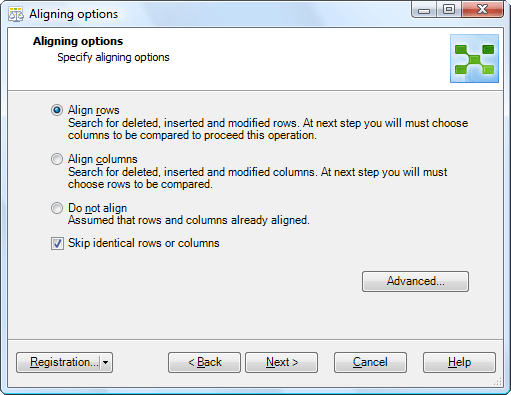511x395 pixels.
Task: Expand the Registration dropdown arrow
Action: [x=106, y=362]
